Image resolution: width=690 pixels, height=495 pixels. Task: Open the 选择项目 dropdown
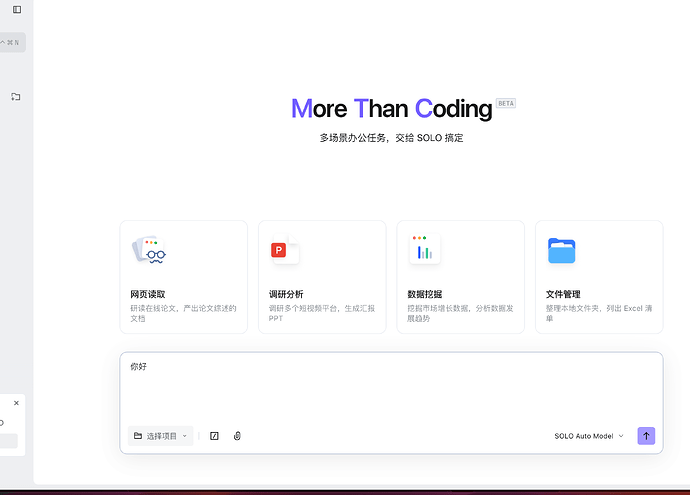click(160, 436)
